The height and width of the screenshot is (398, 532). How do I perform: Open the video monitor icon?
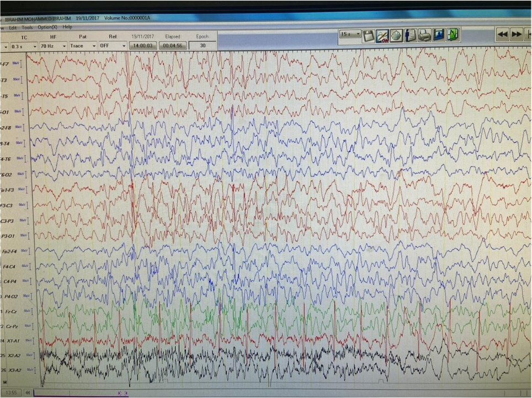[439, 36]
